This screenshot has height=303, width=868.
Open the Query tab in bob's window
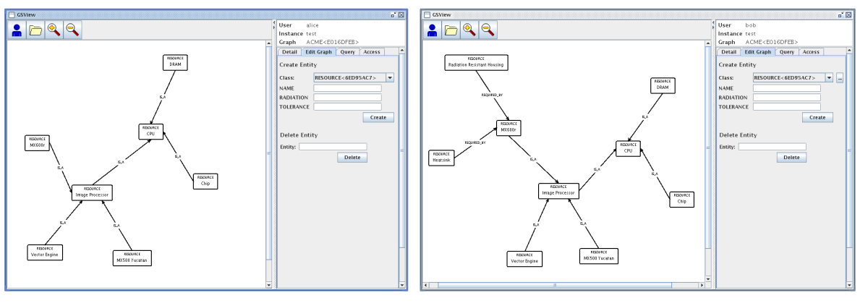(788, 52)
